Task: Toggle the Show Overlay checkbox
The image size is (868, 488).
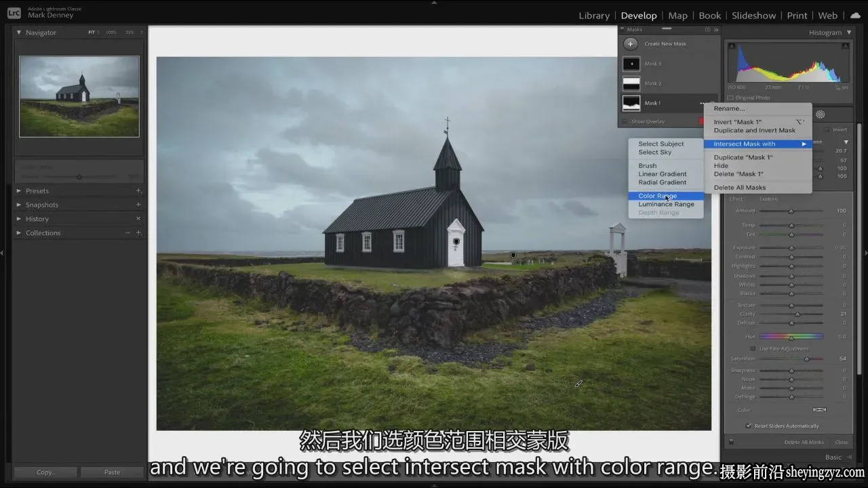Action: [625, 122]
